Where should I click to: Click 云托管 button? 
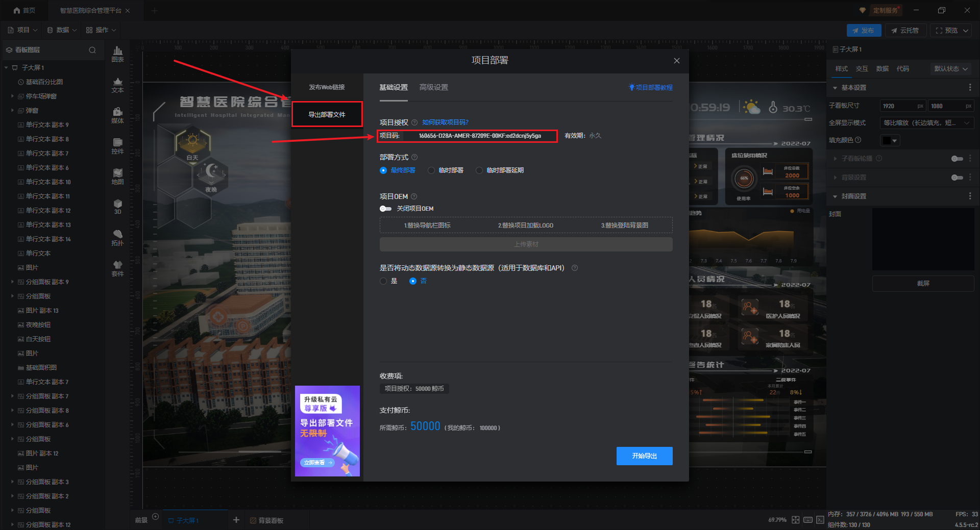(905, 31)
